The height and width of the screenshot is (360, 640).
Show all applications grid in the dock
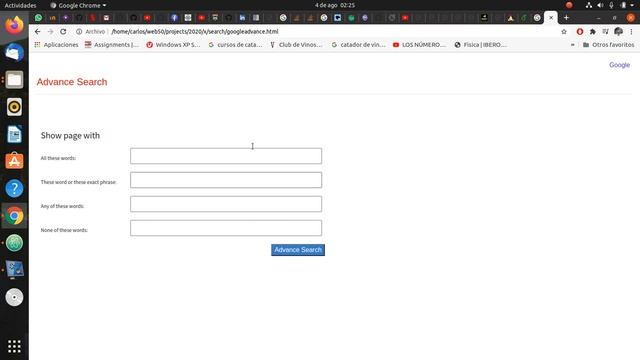pos(14,347)
